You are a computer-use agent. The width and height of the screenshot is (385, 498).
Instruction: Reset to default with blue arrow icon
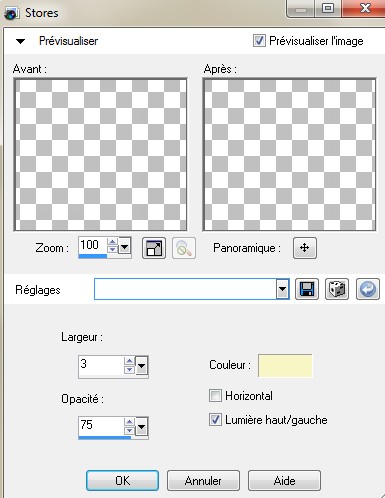coord(368,289)
